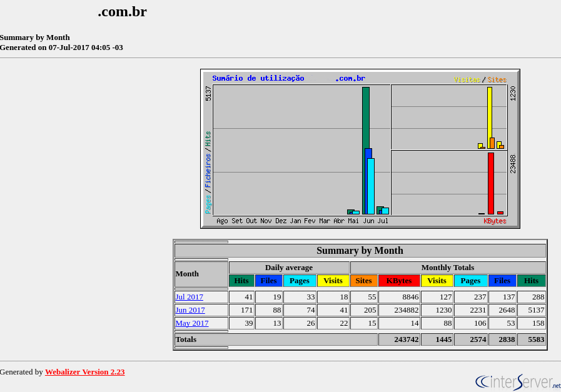561x392 pixels.
Task: Click the 137 Files total for Jul 2017
Action: tap(502, 297)
